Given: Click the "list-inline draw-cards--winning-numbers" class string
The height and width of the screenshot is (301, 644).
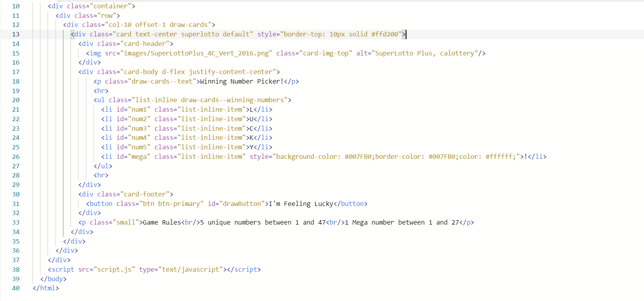Looking at the screenshot, I should [x=210, y=100].
